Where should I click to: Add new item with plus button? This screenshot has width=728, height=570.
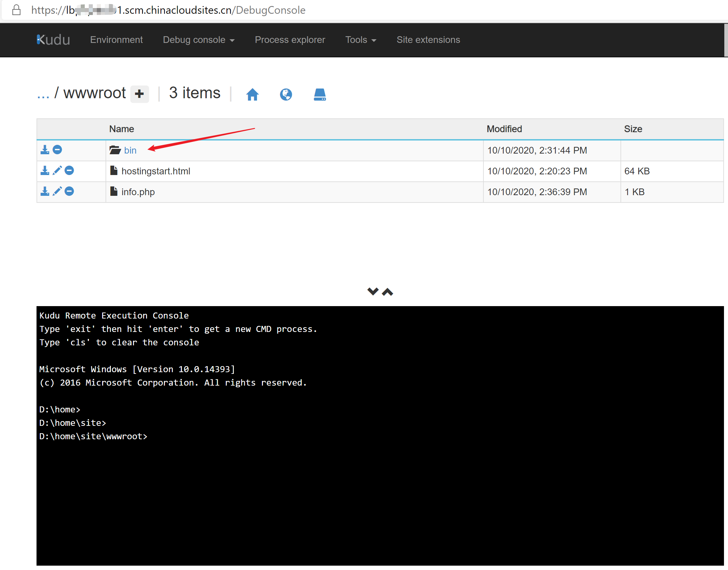[139, 94]
